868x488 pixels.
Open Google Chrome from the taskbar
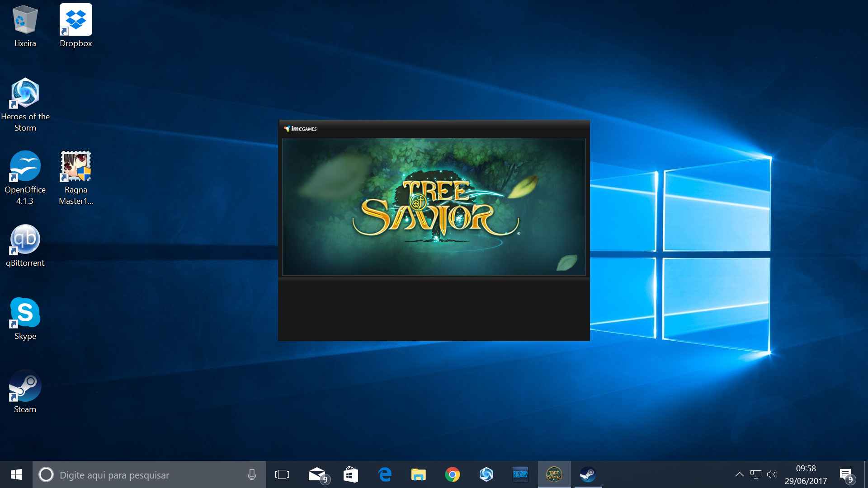pos(452,474)
